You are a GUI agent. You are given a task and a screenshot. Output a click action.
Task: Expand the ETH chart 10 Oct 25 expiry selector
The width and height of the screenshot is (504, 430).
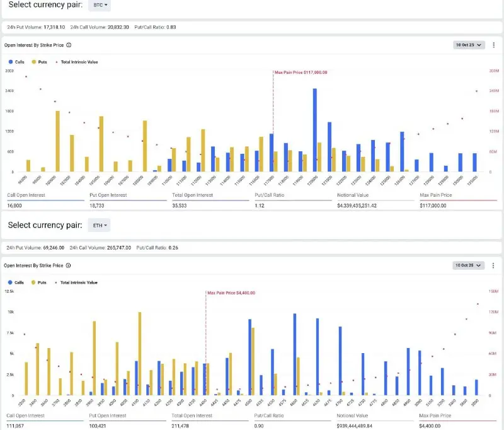(x=468, y=265)
